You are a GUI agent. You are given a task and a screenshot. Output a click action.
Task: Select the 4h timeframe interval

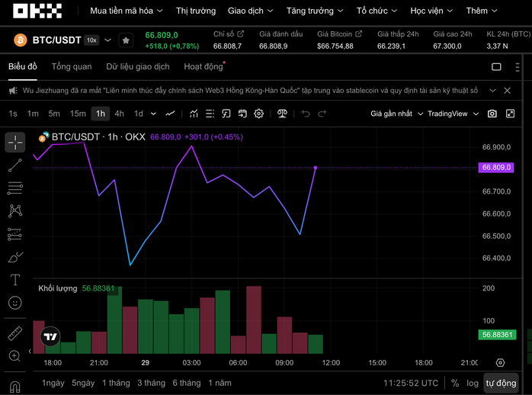pos(120,114)
